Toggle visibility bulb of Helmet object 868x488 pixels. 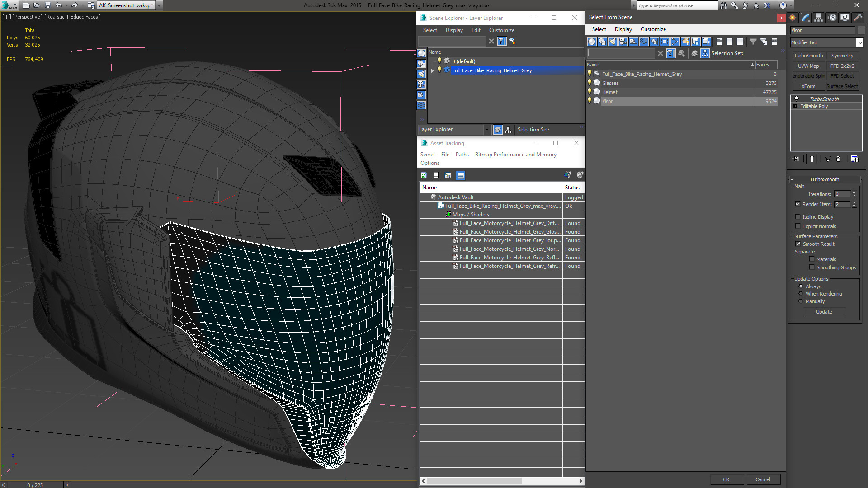pyautogui.click(x=590, y=92)
